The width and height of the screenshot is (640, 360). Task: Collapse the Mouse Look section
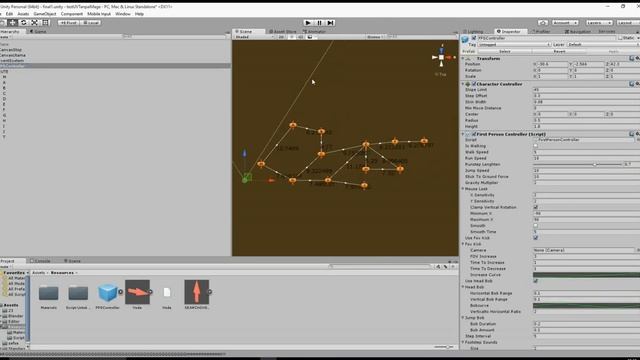point(463,189)
